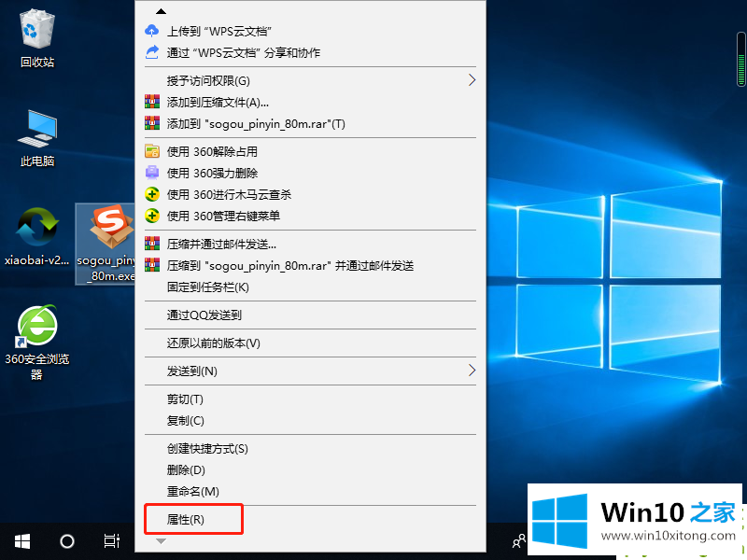The image size is (747, 560).
Task: Select the 360 Safe Browser shortcut icon
Action: (x=37, y=343)
